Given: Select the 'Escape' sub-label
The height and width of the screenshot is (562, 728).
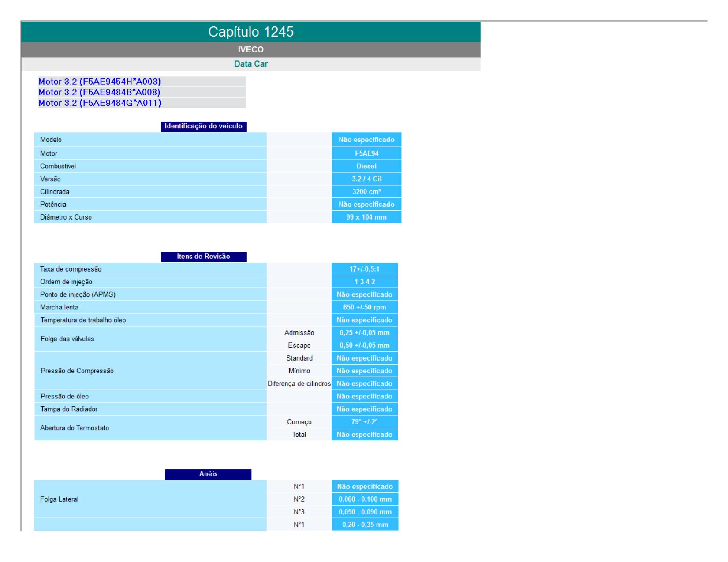Looking at the screenshot, I should pos(299,346).
